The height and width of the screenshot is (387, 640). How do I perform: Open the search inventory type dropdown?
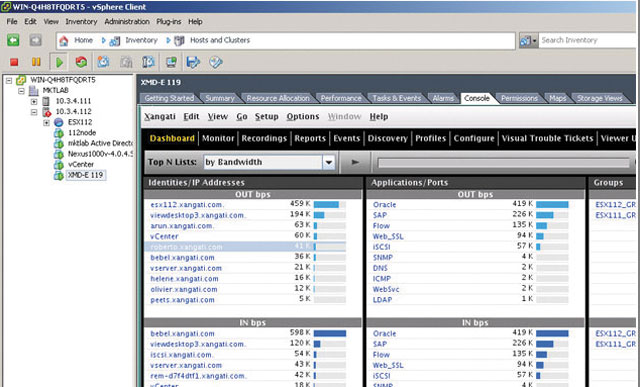point(528,40)
